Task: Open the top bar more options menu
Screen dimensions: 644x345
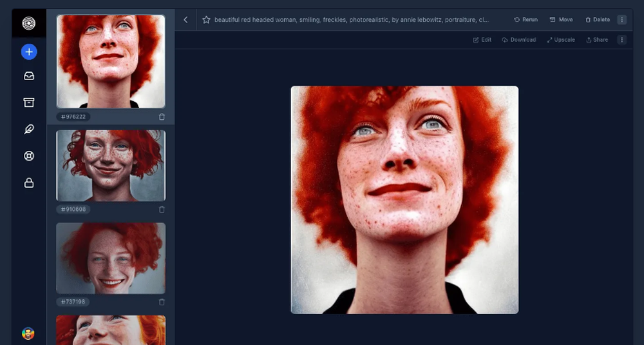Action: (622, 20)
